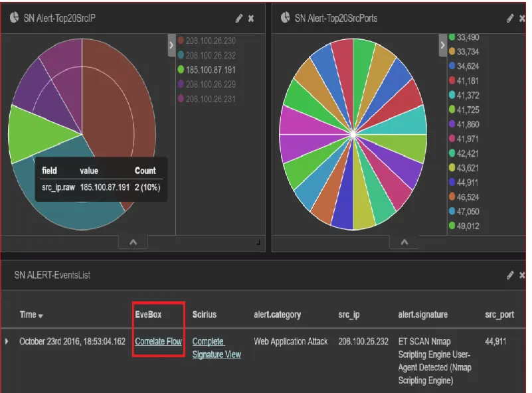Click the Scirius column header
This screenshot has height=393, width=532.
pos(205,315)
